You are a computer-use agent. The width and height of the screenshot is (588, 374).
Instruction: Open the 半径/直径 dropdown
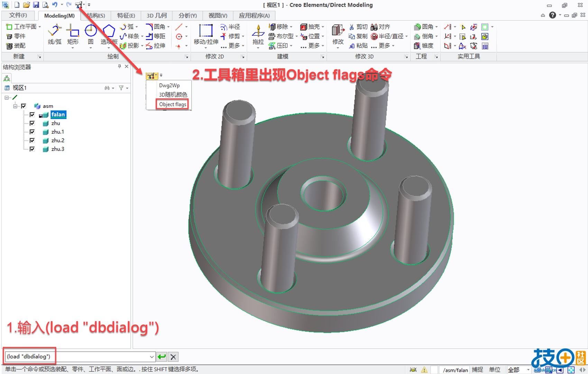406,36
